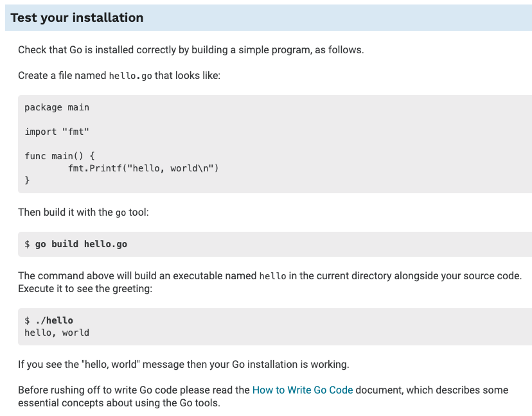The width and height of the screenshot is (532, 416).
Task: Click the Then build it with sentence
Action: (84, 212)
